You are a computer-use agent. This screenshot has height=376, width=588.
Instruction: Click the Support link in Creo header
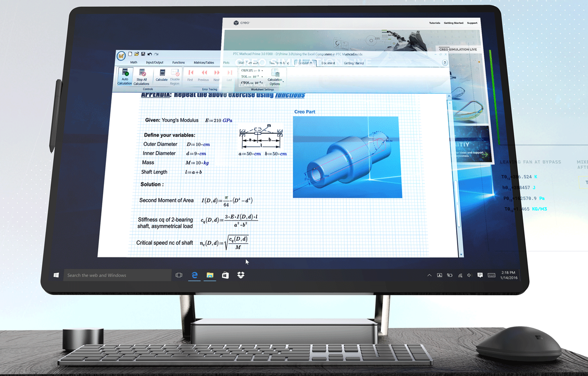click(x=472, y=23)
